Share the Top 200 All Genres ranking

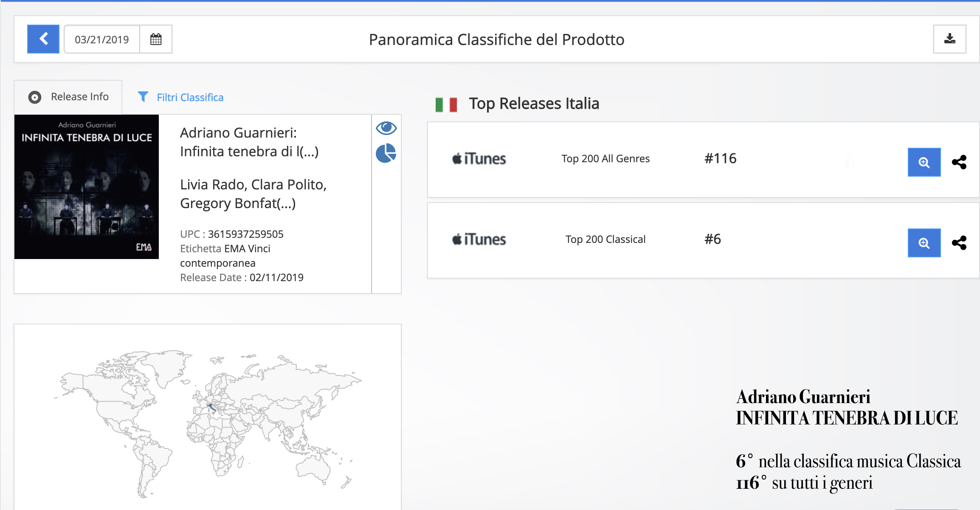pos(959,162)
